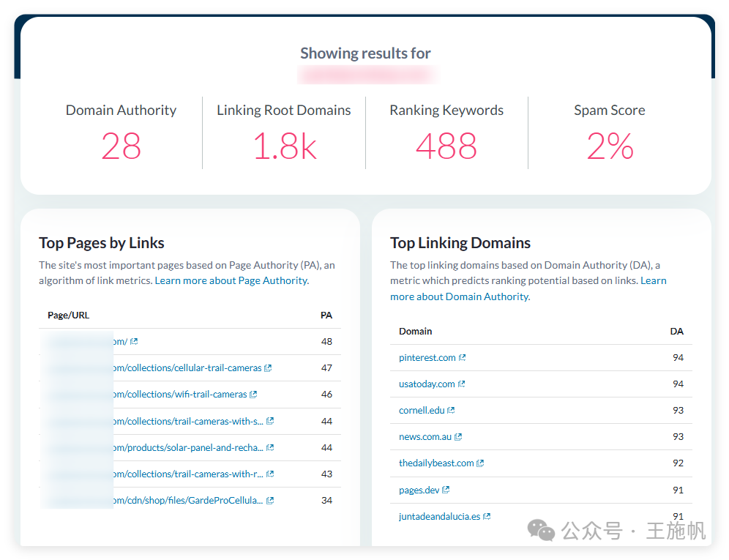Open the news.com.au domain link
The height and width of the screenshot is (560, 729).
pos(425,437)
